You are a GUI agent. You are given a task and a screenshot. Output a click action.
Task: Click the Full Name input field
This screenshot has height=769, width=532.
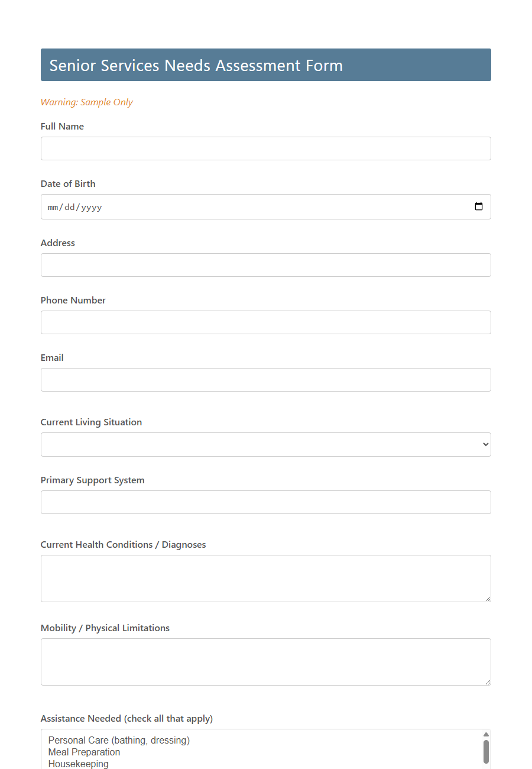pos(265,148)
